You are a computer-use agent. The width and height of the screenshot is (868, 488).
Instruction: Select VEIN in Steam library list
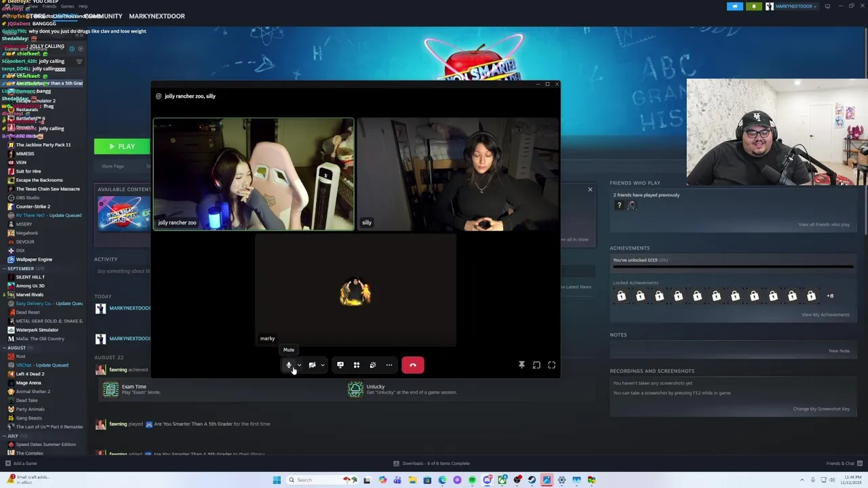click(21, 162)
